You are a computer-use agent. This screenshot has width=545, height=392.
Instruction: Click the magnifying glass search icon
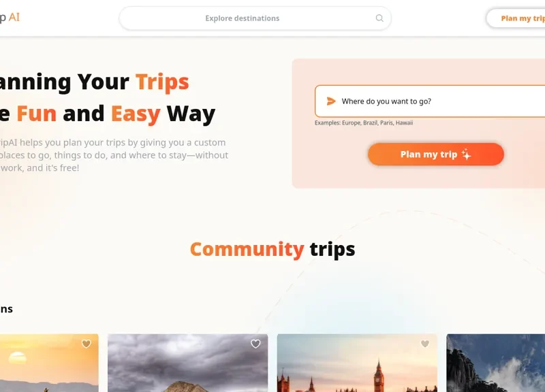click(x=379, y=18)
